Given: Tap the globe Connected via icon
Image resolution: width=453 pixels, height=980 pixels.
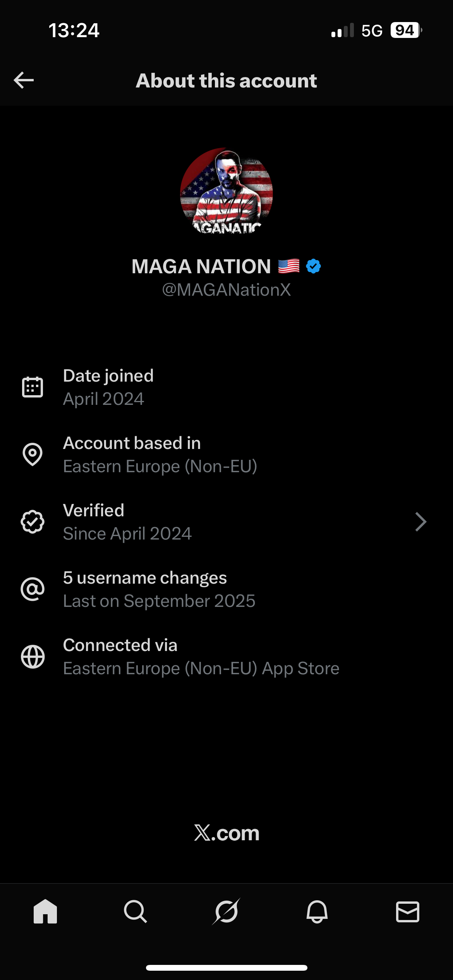Looking at the screenshot, I should pyautogui.click(x=33, y=656).
